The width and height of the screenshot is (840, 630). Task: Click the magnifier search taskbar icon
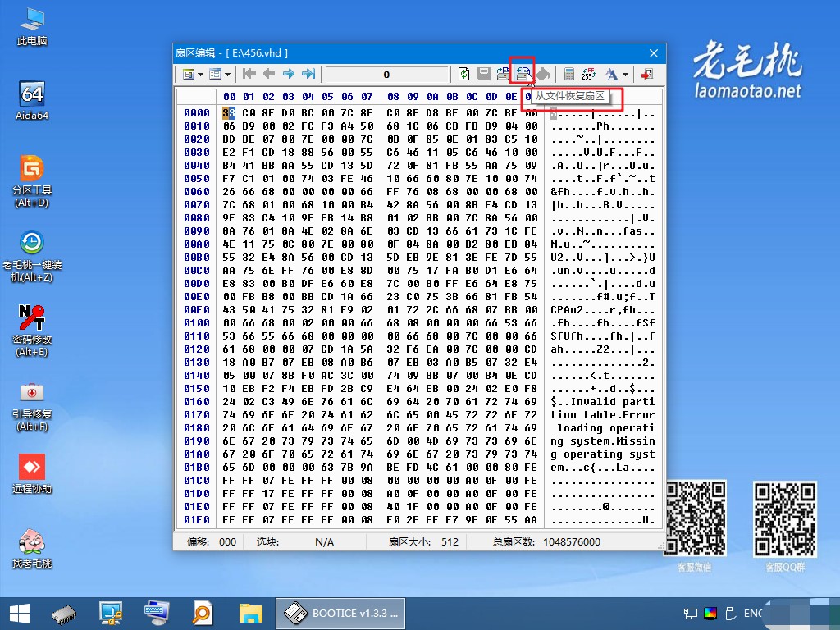pos(203,614)
